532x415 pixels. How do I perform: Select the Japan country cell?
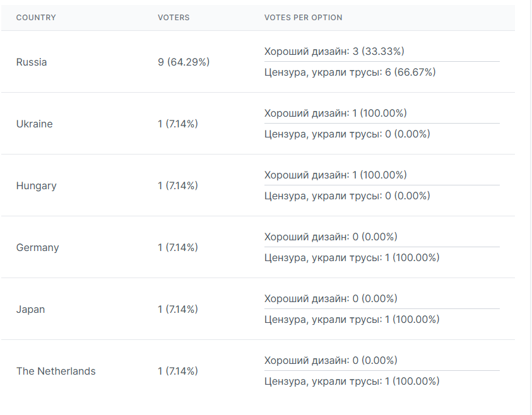pyautogui.click(x=31, y=310)
